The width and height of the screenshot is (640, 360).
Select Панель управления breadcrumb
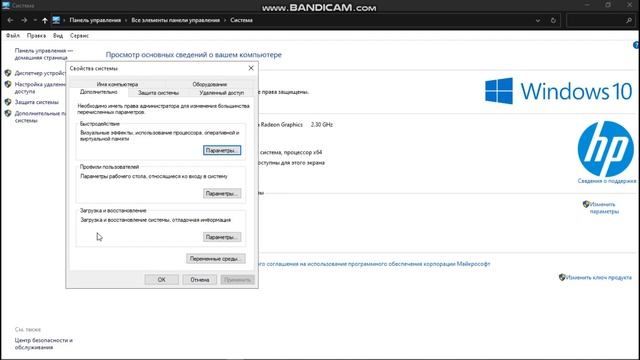point(95,20)
